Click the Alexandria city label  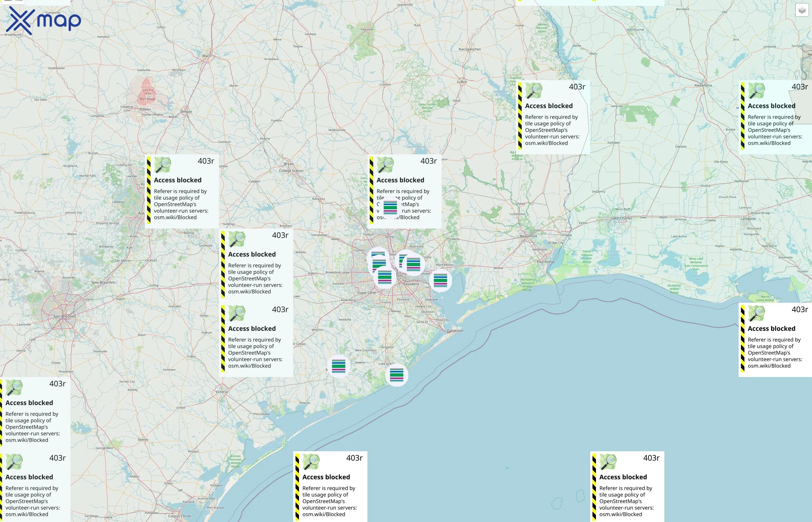tap(703, 86)
